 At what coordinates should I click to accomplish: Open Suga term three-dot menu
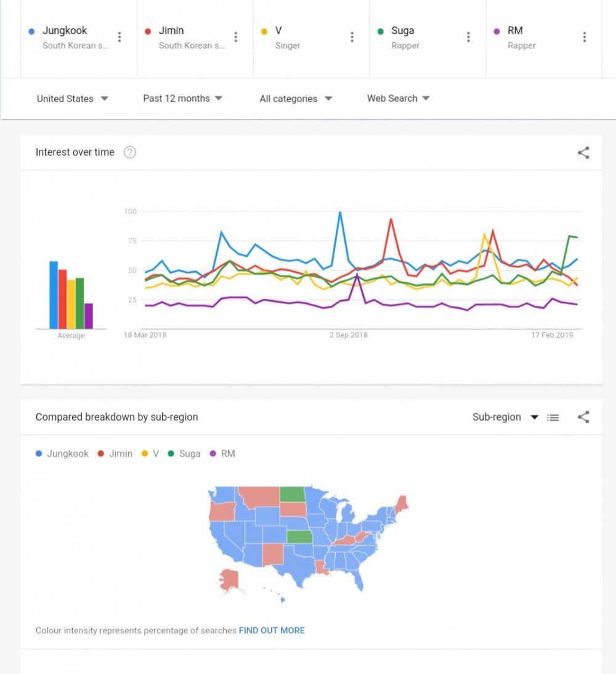point(469,37)
